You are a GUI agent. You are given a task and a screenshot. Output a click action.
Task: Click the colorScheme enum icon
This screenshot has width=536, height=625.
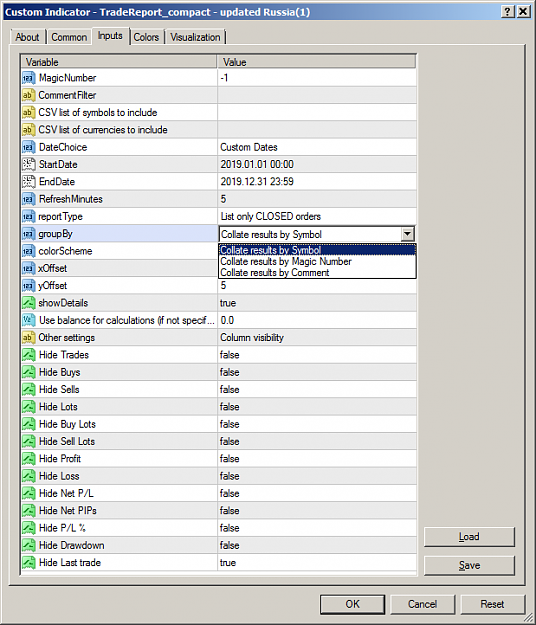[x=28, y=251]
